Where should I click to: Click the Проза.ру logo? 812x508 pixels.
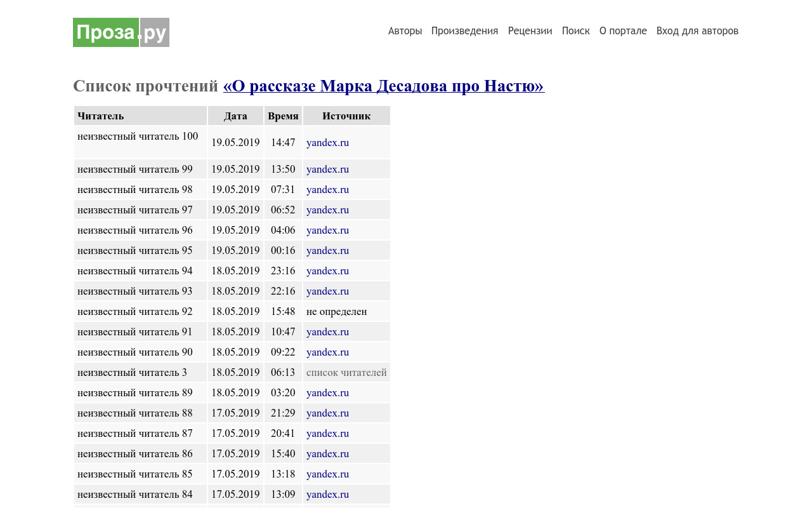121,32
